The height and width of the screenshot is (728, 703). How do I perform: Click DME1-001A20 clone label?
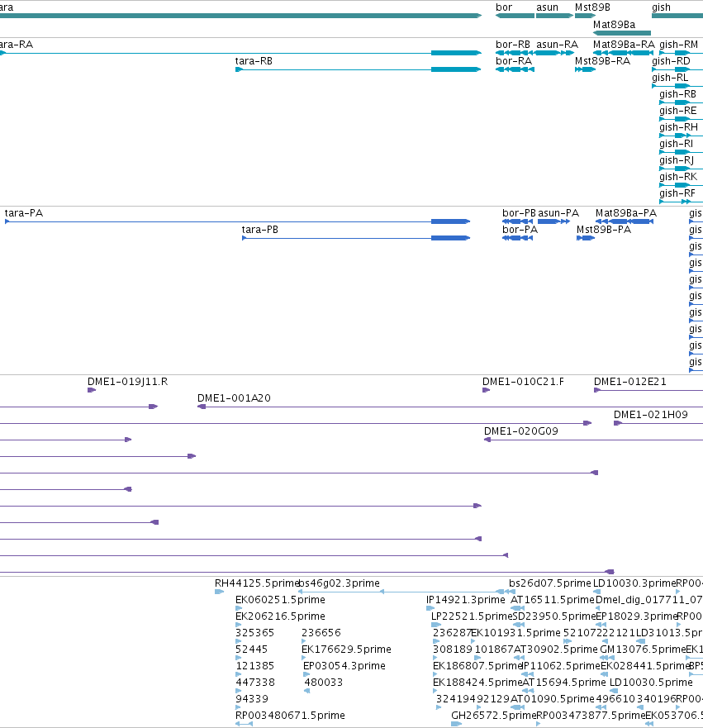click(234, 398)
